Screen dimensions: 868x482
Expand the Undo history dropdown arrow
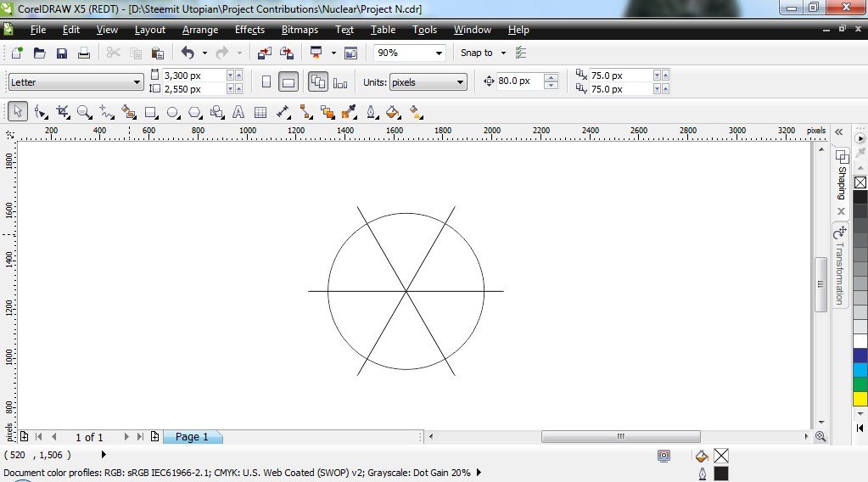204,53
